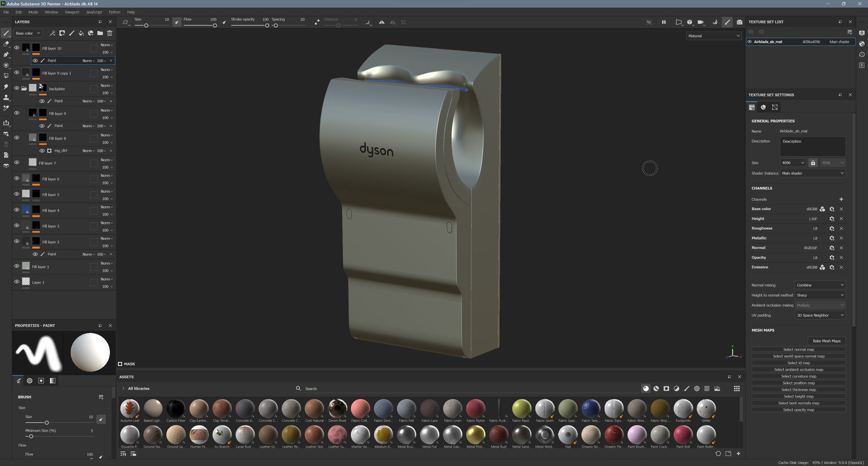
Task: Import resources with plus icon in Assets
Action: pyautogui.click(x=738, y=453)
